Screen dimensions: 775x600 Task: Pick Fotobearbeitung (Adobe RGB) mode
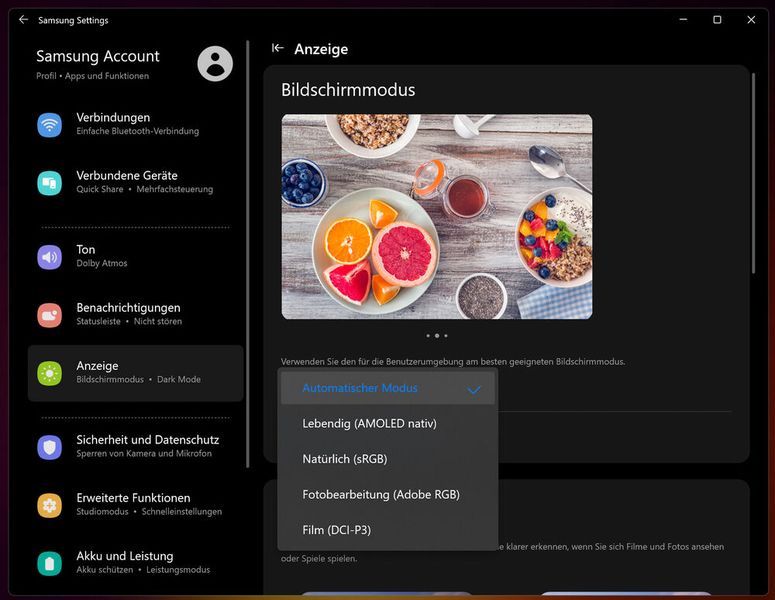[x=381, y=495]
